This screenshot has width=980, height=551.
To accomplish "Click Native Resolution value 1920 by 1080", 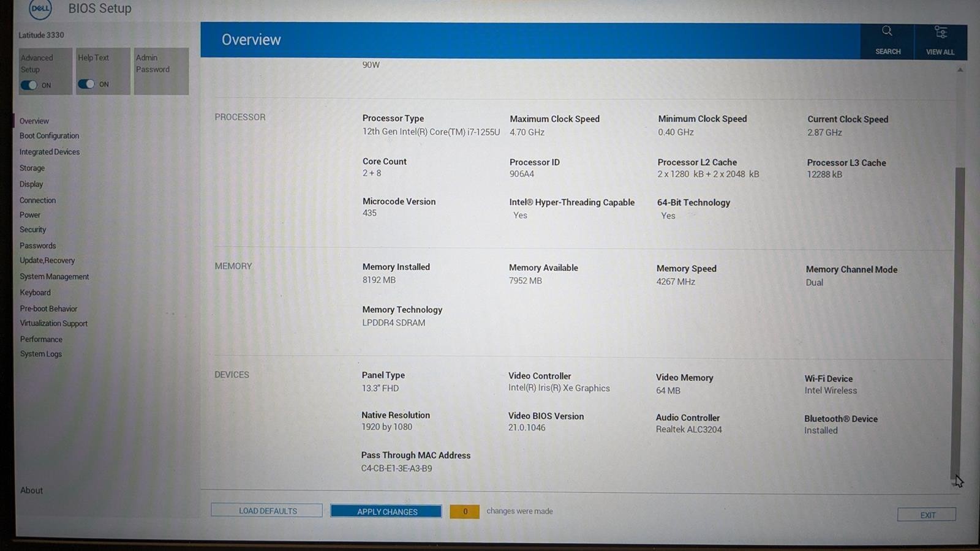I will 386,427.
